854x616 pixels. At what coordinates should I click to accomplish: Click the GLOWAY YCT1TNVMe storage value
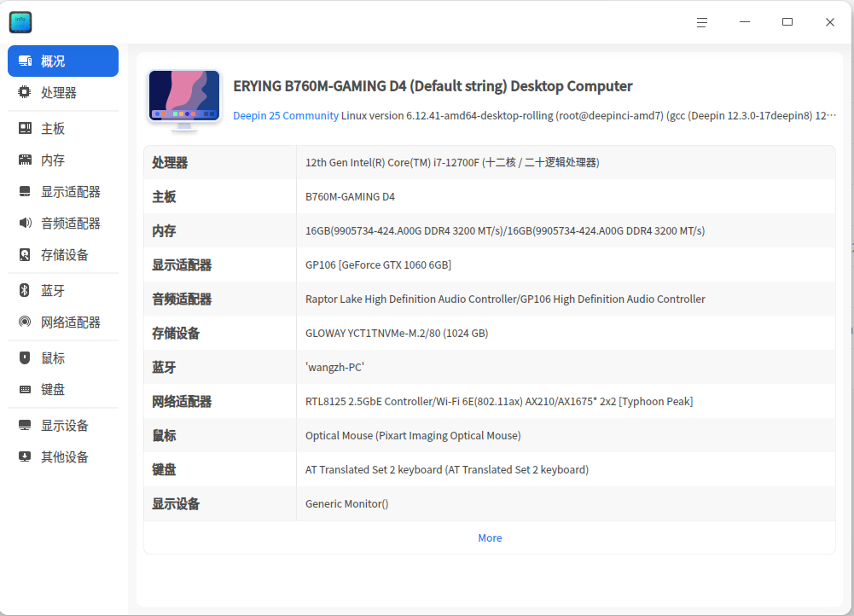397,334
